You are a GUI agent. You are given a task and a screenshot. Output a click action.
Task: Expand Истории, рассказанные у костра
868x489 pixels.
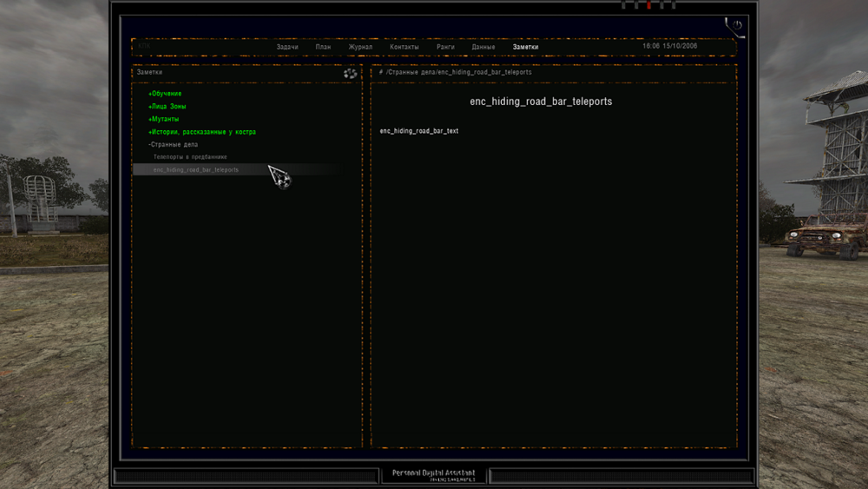[202, 132]
